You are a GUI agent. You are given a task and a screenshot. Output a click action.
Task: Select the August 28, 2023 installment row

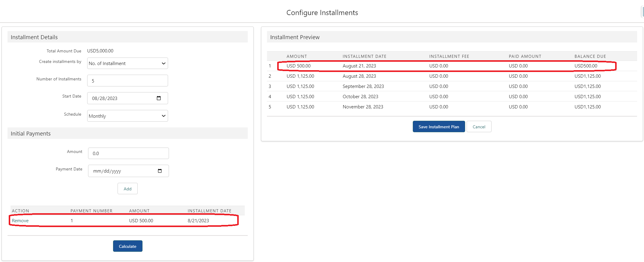click(359, 76)
